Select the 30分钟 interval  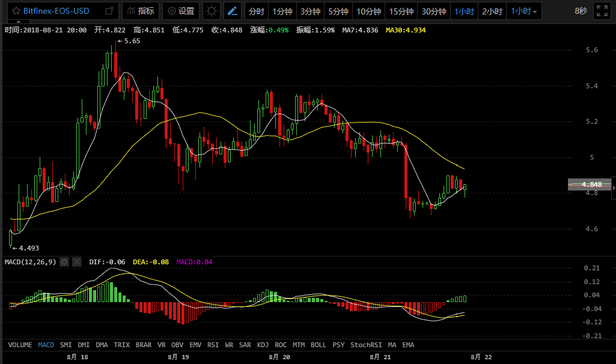(x=434, y=11)
